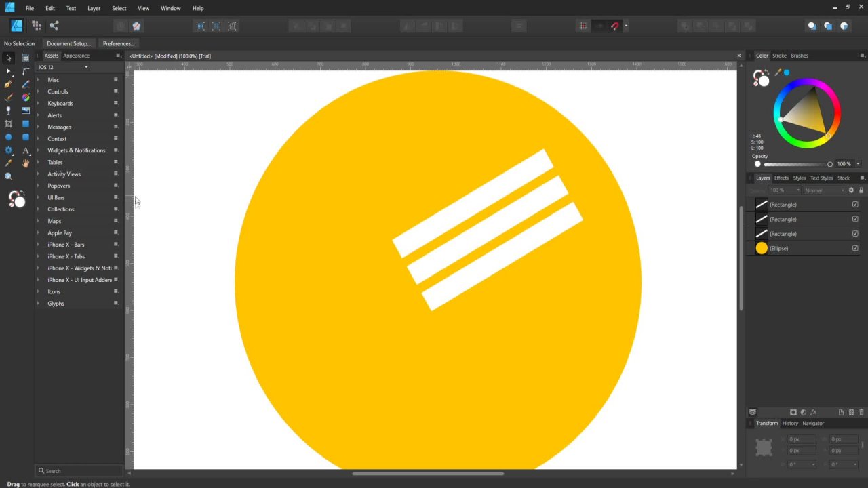Screen dimensions: 868x488
Task: Select the Node tool
Action: coord(8,71)
